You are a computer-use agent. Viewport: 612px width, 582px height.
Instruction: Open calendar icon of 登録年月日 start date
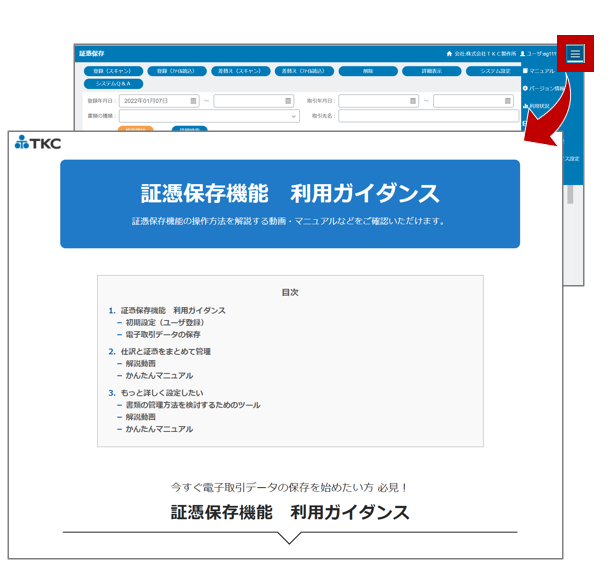(193, 101)
